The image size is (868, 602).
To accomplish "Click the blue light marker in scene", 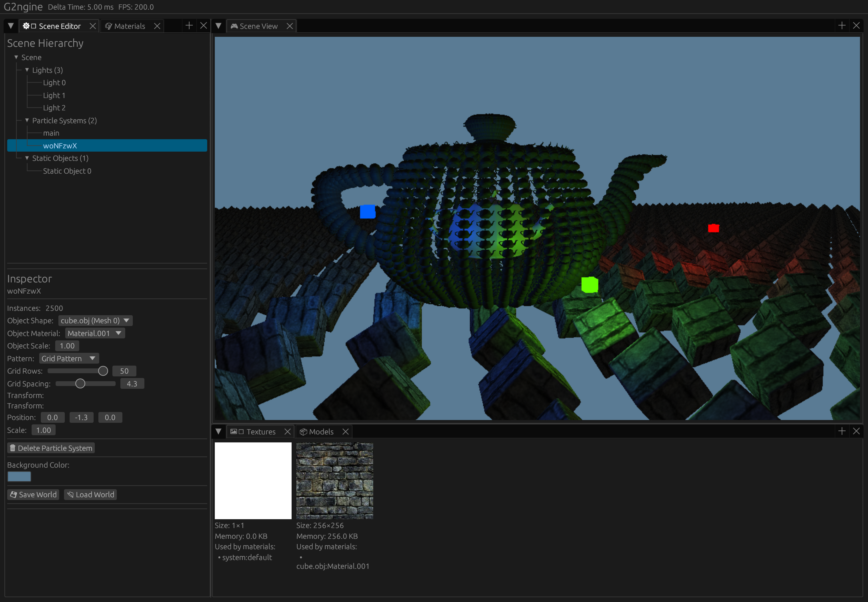I will 368,212.
